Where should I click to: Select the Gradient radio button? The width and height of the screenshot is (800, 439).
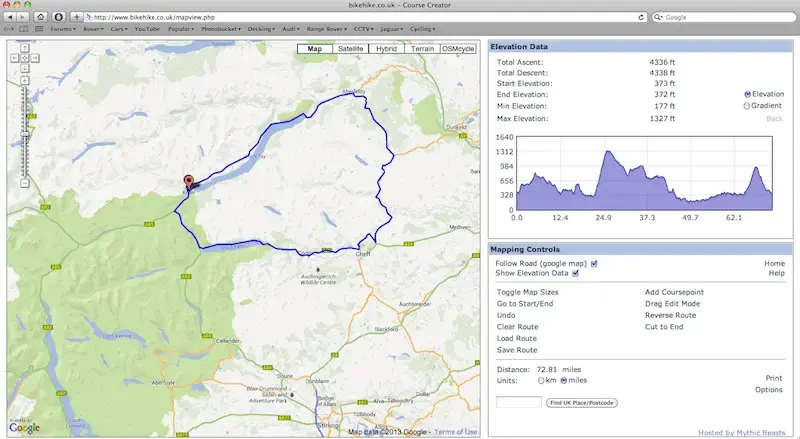[x=746, y=106]
